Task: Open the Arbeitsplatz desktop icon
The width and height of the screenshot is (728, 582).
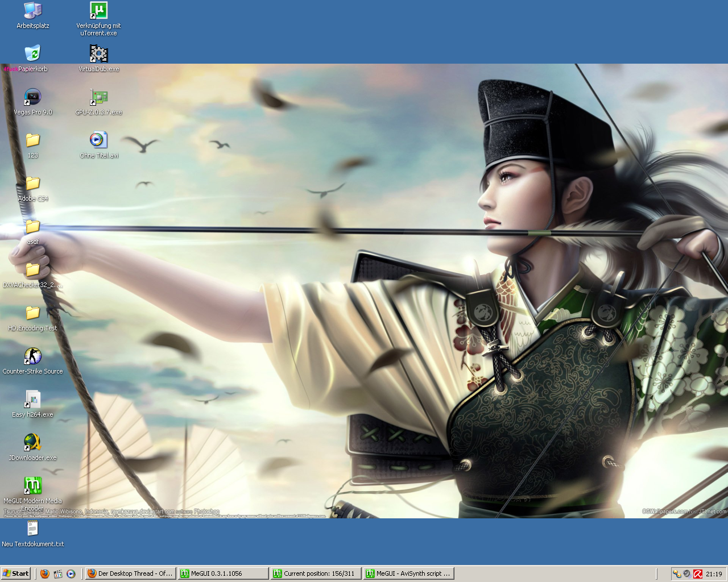Action: [x=32, y=11]
